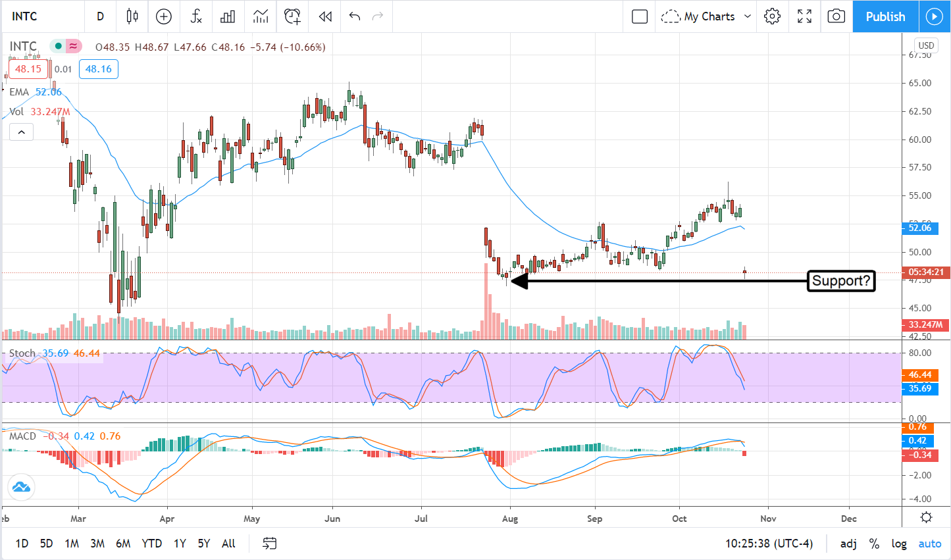Click the Publish button
This screenshot has height=560, width=951.
point(885,16)
